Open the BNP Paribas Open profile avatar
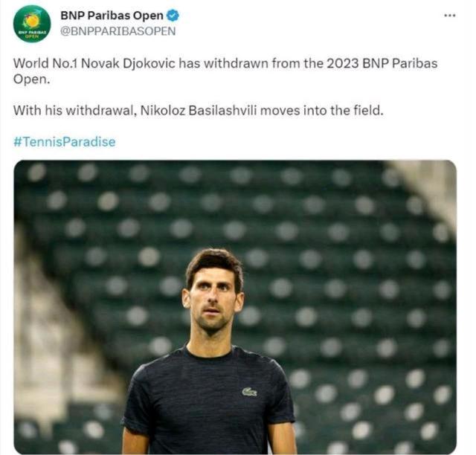This screenshot has width=476, height=455. point(32,24)
